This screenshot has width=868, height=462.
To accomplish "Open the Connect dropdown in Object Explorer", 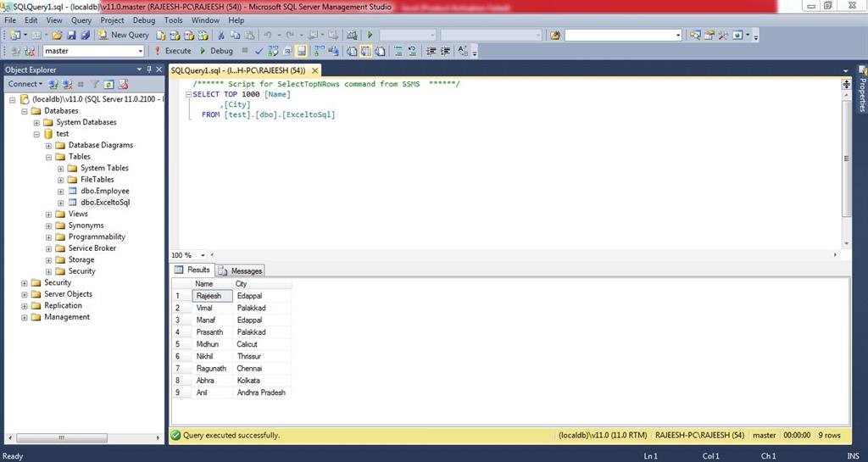I will pos(25,84).
